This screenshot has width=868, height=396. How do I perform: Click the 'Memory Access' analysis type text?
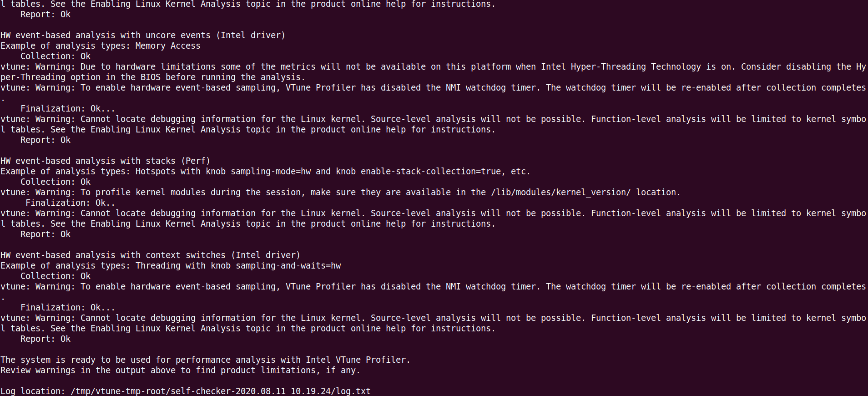[x=168, y=46]
